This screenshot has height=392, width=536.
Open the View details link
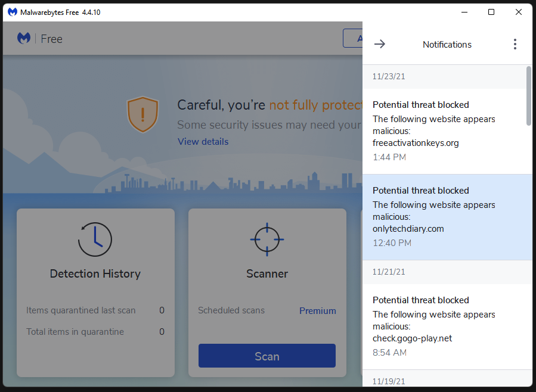203,142
